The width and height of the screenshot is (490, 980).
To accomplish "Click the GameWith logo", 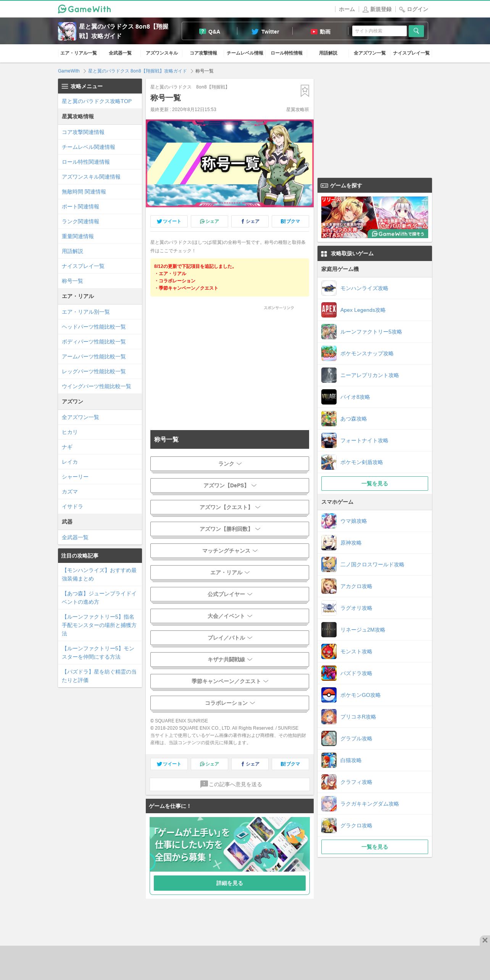I will [84, 9].
